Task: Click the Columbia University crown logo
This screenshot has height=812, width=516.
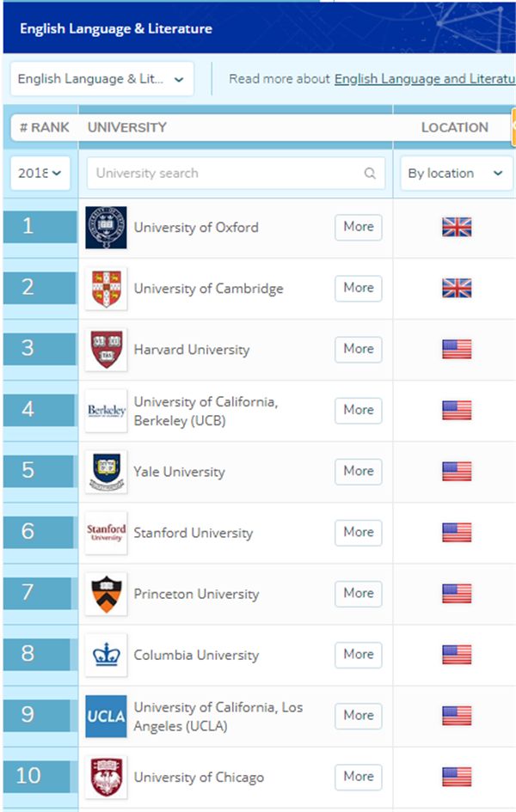Action: [106, 655]
